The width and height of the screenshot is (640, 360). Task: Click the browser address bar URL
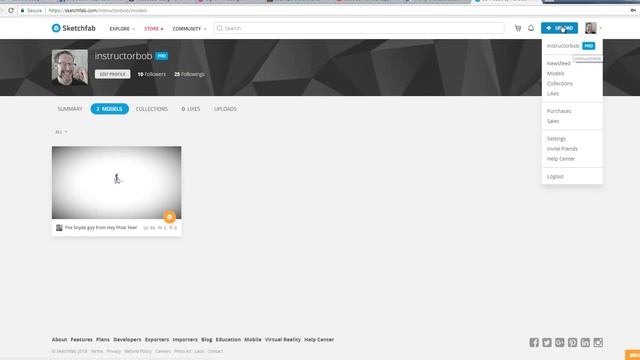coord(98,11)
